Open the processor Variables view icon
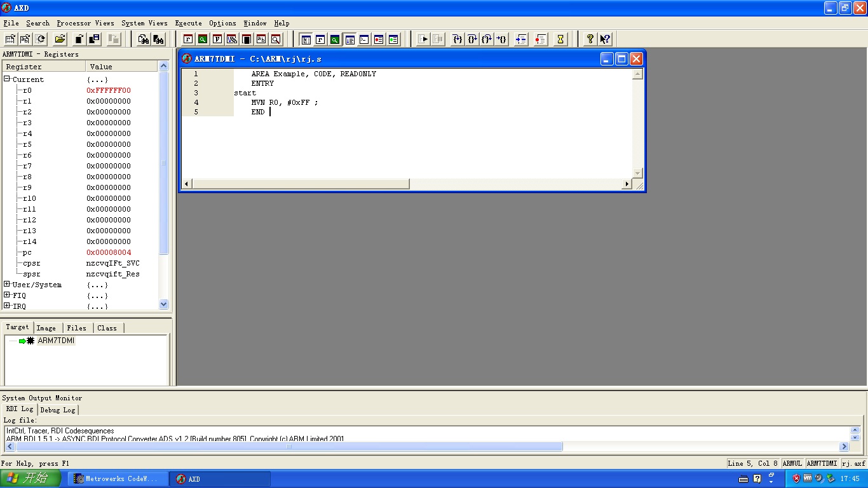The height and width of the screenshot is (488, 868). [217, 39]
